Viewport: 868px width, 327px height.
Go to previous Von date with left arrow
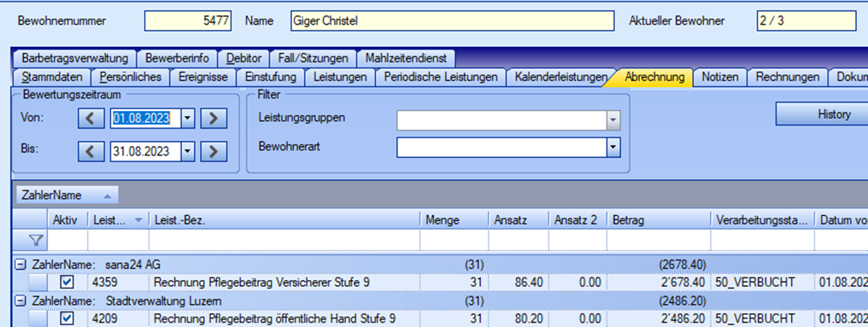[x=91, y=118]
